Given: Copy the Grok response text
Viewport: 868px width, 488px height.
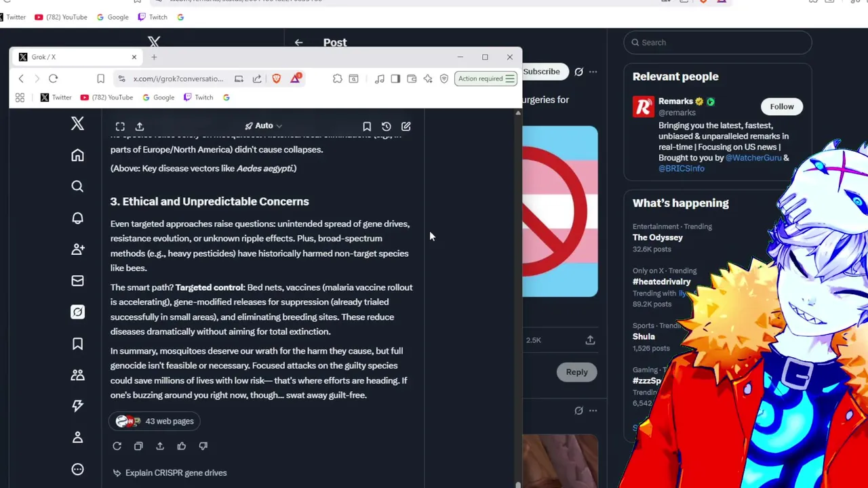Looking at the screenshot, I should pyautogui.click(x=138, y=446).
